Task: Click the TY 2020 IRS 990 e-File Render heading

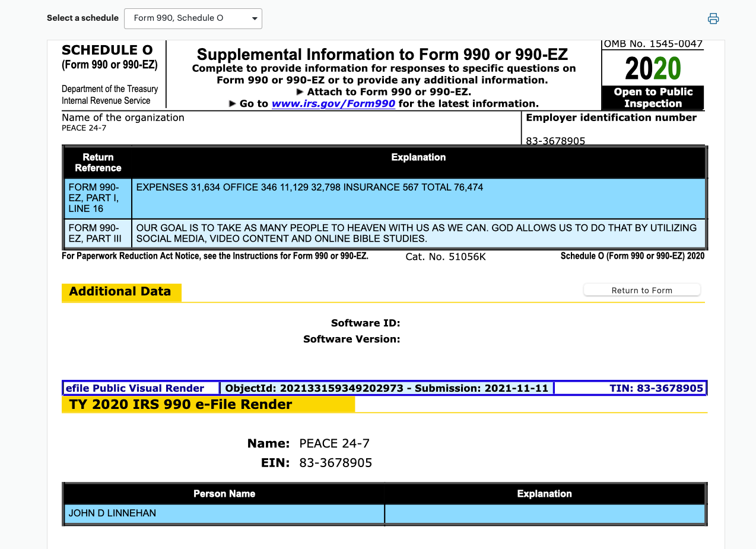Action: (x=181, y=405)
